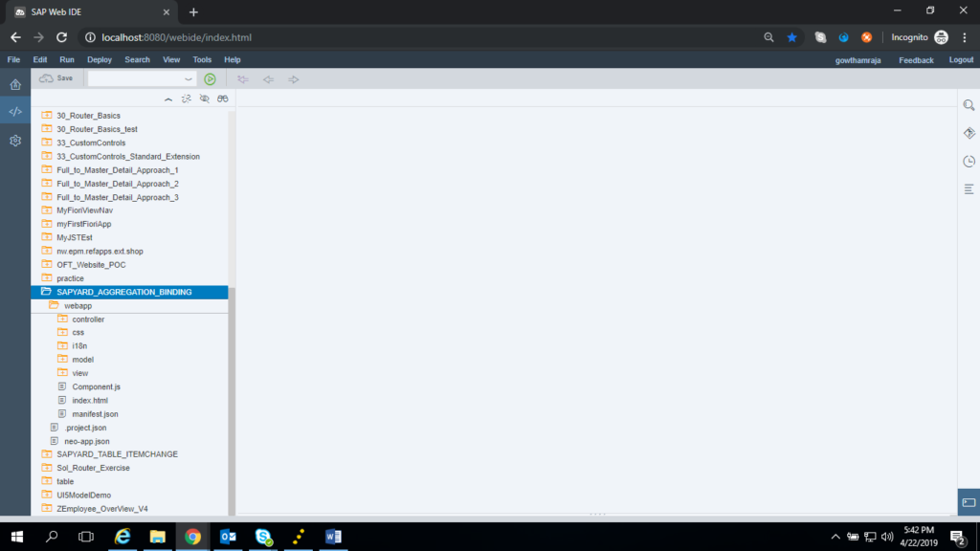980x551 pixels.
Task: Open the Git pane icon
Action: pyautogui.click(x=969, y=133)
